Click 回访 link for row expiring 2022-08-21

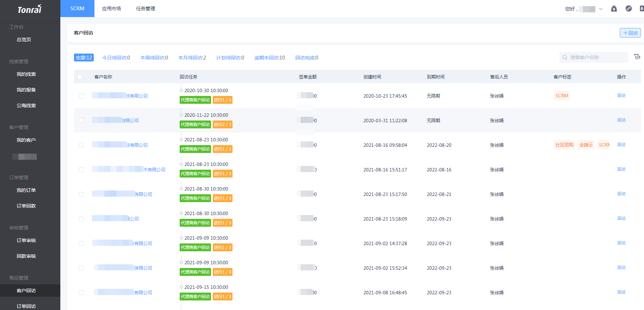coord(621,194)
